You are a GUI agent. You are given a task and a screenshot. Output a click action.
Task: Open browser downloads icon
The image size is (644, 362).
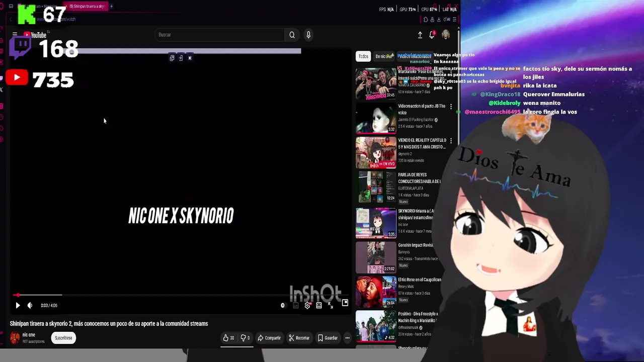(439, 20)
